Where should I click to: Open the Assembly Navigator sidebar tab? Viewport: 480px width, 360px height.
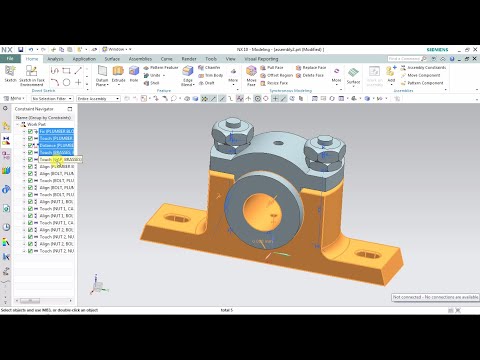coord(6,126)
